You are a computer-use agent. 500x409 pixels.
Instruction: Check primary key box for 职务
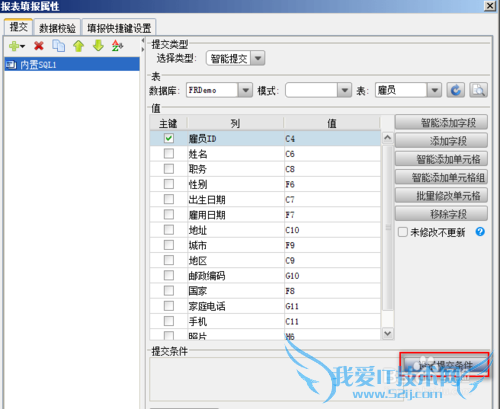click(x=169, y=169)
